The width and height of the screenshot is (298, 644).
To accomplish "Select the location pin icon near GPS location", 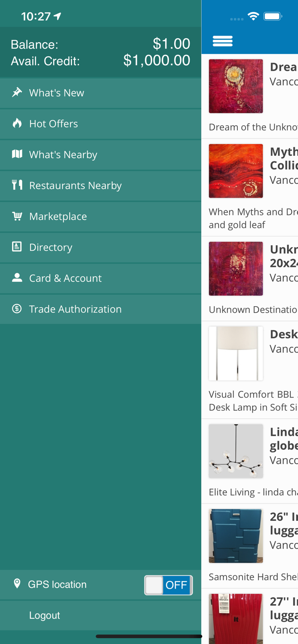I will click(17, 584).
